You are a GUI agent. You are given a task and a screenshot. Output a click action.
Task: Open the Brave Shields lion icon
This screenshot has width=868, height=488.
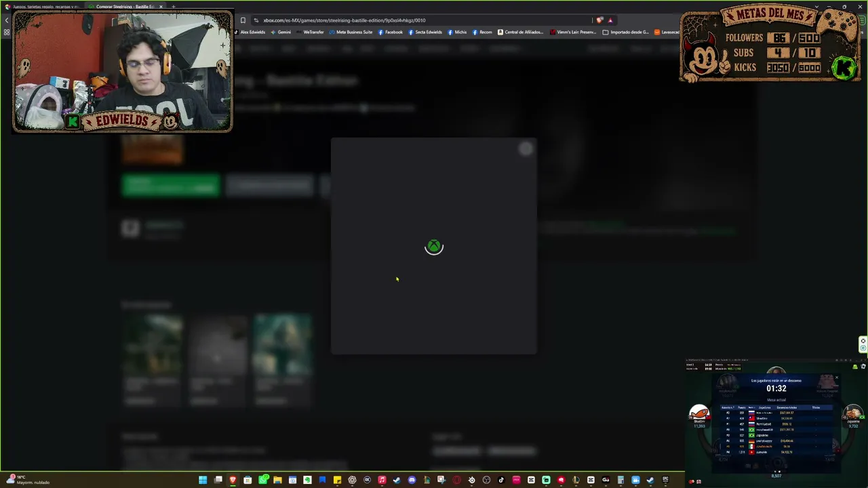click(599, 20)
